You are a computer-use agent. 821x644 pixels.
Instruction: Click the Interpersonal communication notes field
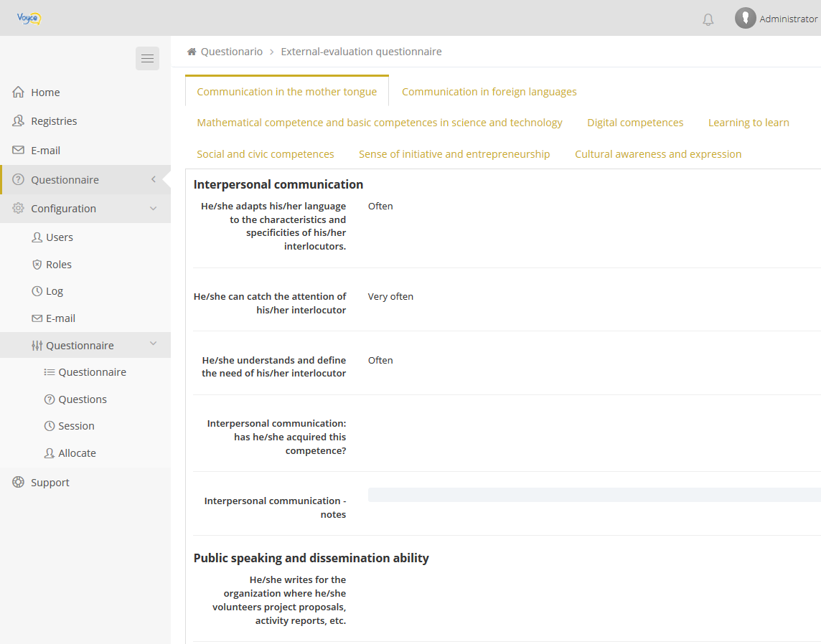coord(594,494)
